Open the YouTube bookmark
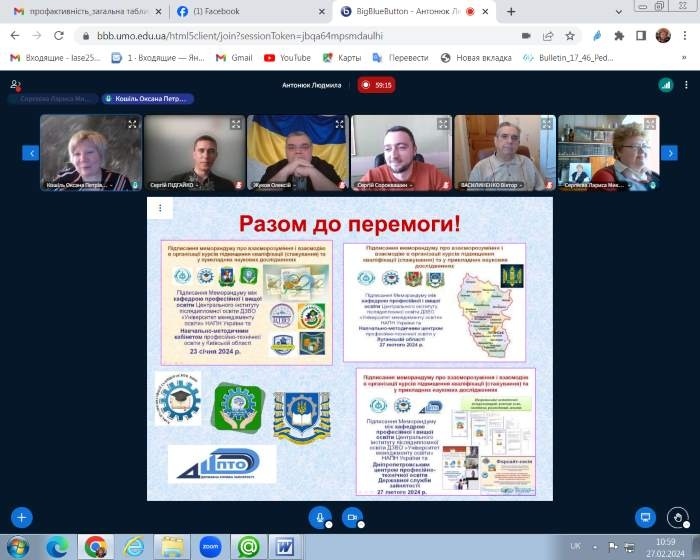700x560 pixels. click(x=287, y=58)
